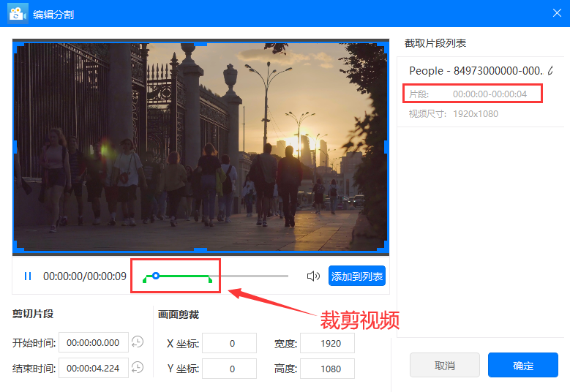Close the 编辑分割 dialog
570x392 pixels.
point(557,13)
